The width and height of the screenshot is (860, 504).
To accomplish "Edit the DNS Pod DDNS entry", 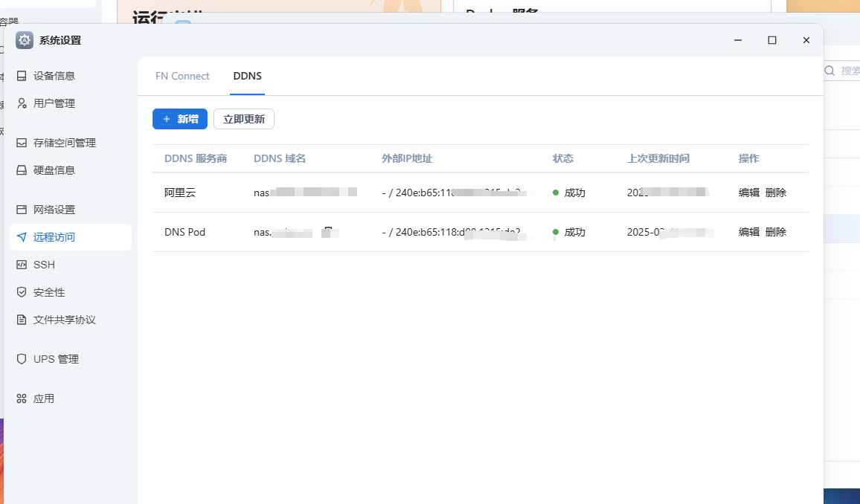I will tap(748, 232).
